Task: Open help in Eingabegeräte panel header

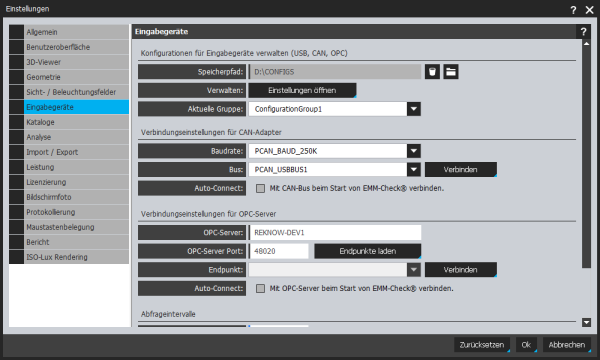Action: tap(583, 32)
